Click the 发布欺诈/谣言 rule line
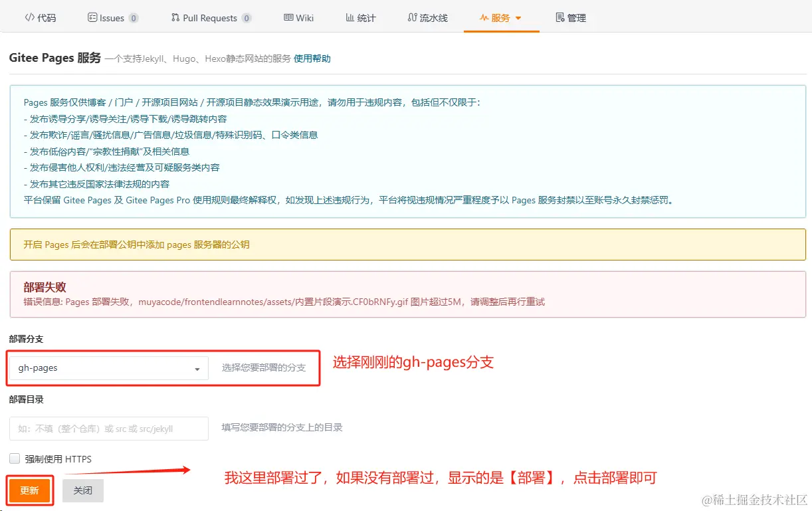 click(171, 135)
